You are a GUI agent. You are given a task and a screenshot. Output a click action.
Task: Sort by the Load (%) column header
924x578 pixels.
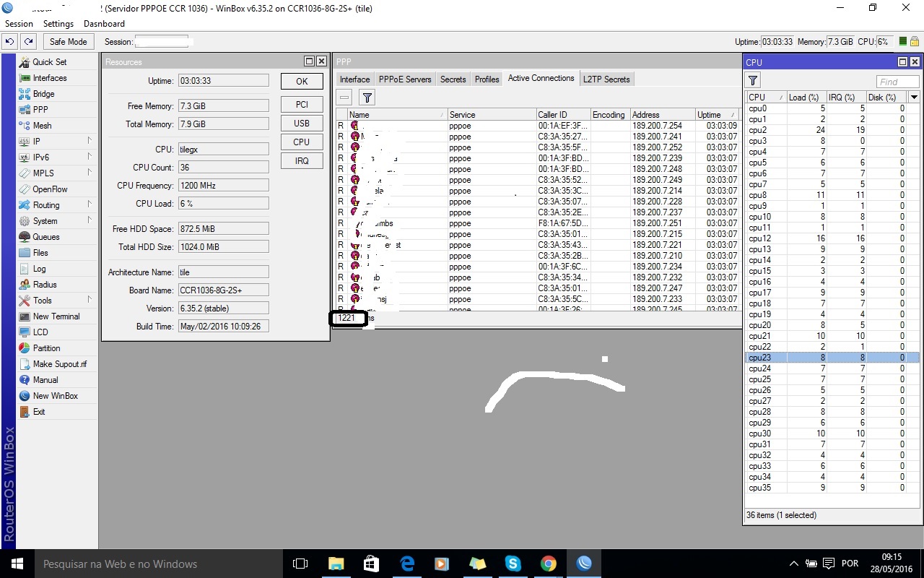pos(806,97)
